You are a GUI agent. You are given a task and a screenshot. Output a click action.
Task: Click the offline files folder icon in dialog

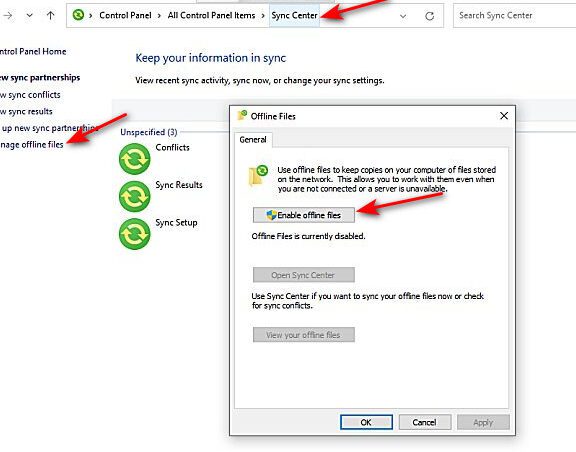pyautogui.click(x=258, y=176)
